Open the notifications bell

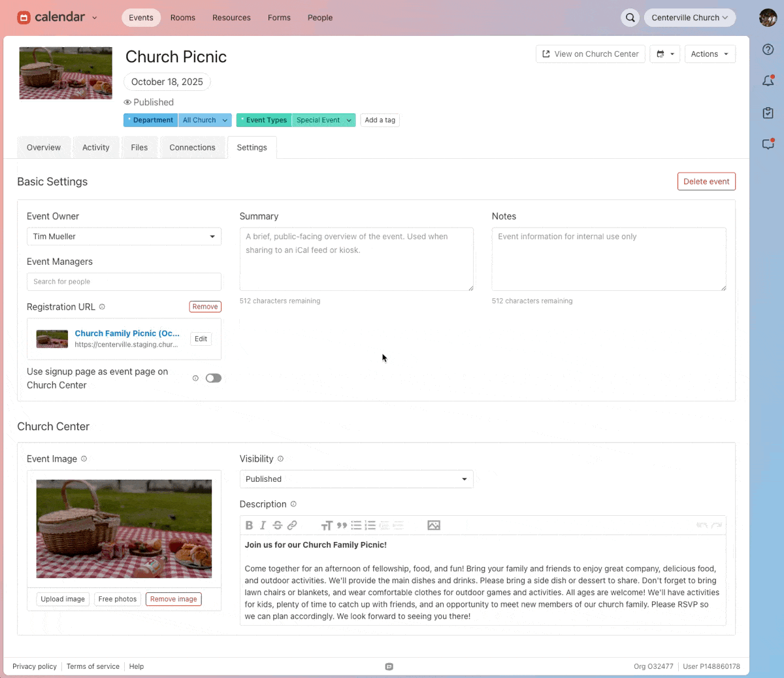768,81
